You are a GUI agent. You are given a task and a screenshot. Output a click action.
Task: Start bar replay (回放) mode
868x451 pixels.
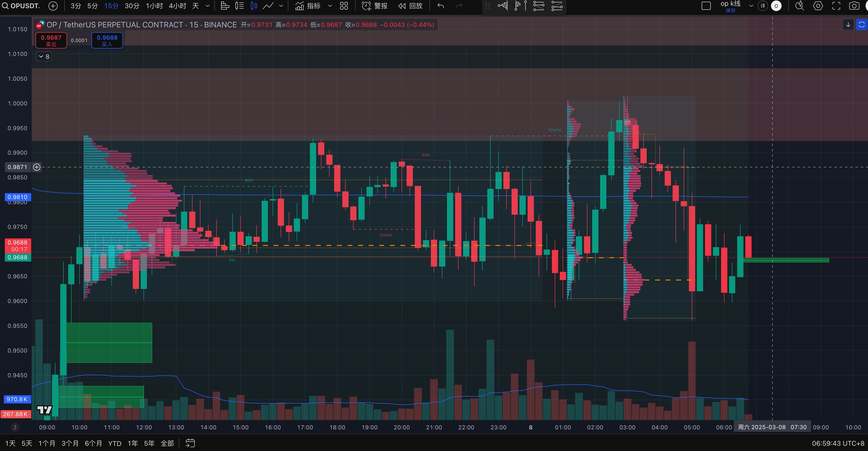[x=410, y=6]
